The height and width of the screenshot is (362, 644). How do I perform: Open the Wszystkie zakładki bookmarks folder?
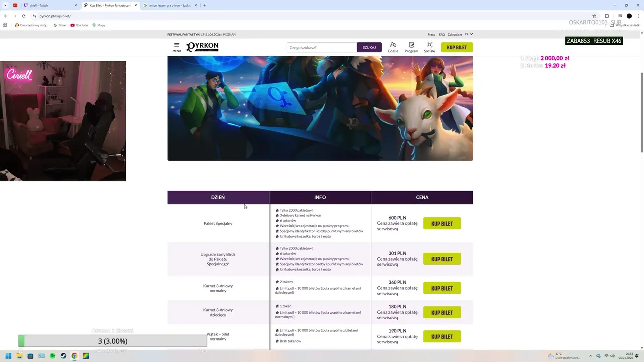625,25
